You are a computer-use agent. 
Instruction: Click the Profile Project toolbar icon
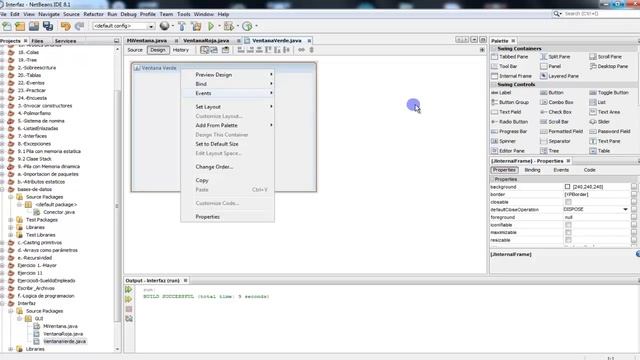click(x=247, y=26)
